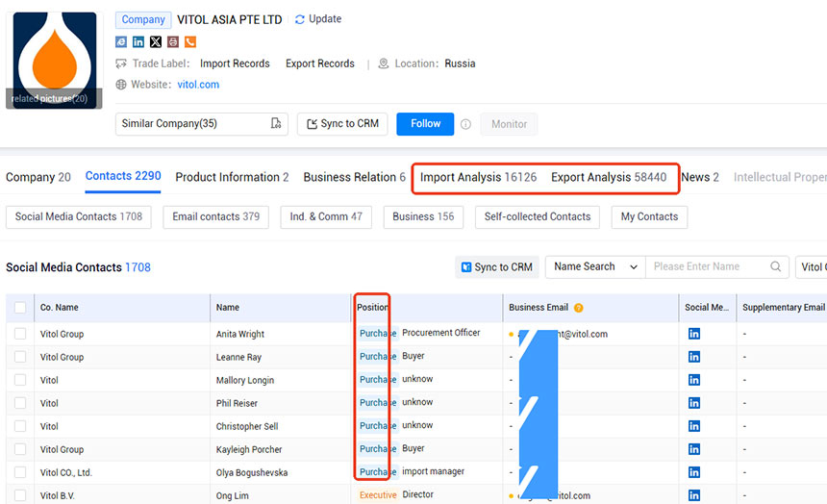This screenshot has height=504, width=827.
Task: Switch to the Company 20 tab
Action: pyautogui.click(x=38, y=177)
